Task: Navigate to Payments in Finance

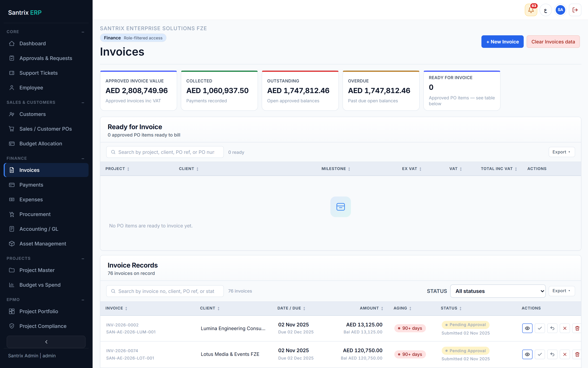Action: tap(46, 185)
